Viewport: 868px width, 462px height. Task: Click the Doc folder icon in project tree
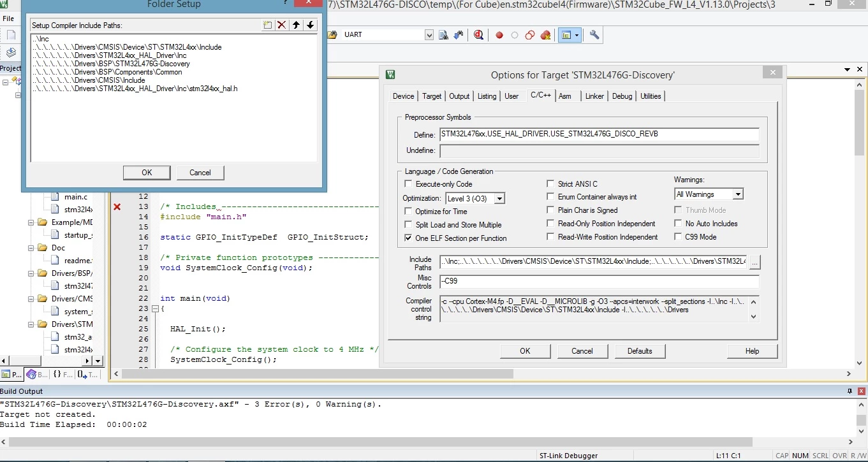tap(42, 248)
